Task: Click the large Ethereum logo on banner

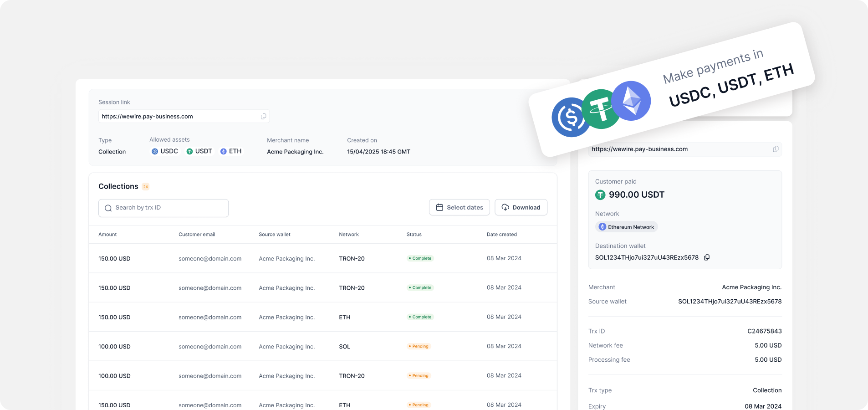Action: (x=631, y=101)
